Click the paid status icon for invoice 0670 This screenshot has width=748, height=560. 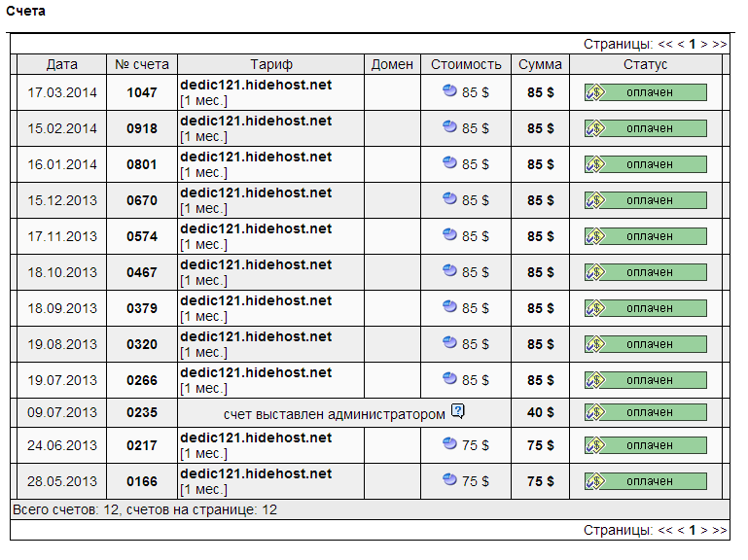pos(595,200)
